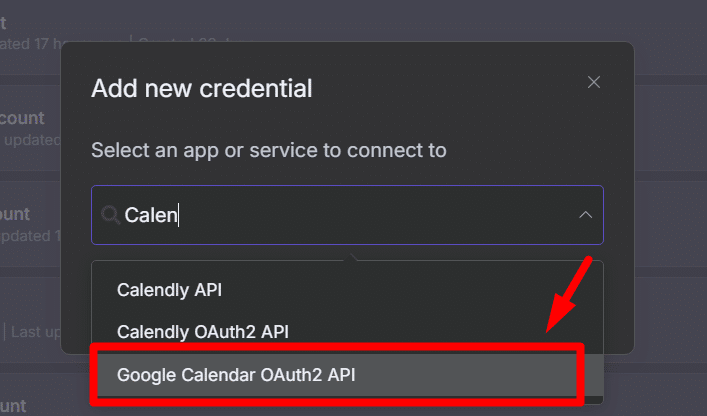Click "Select an app or service" label
707x416 pixels.
pos(269,150)
